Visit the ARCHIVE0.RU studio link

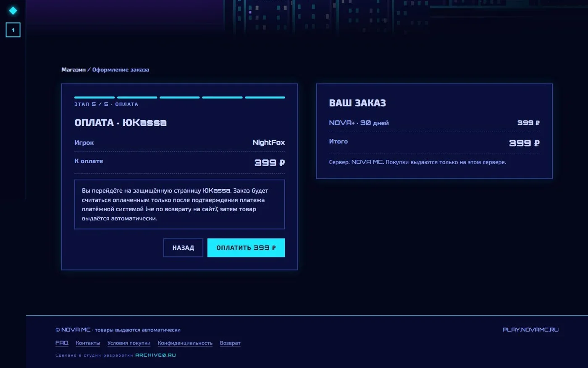(155, 355)
